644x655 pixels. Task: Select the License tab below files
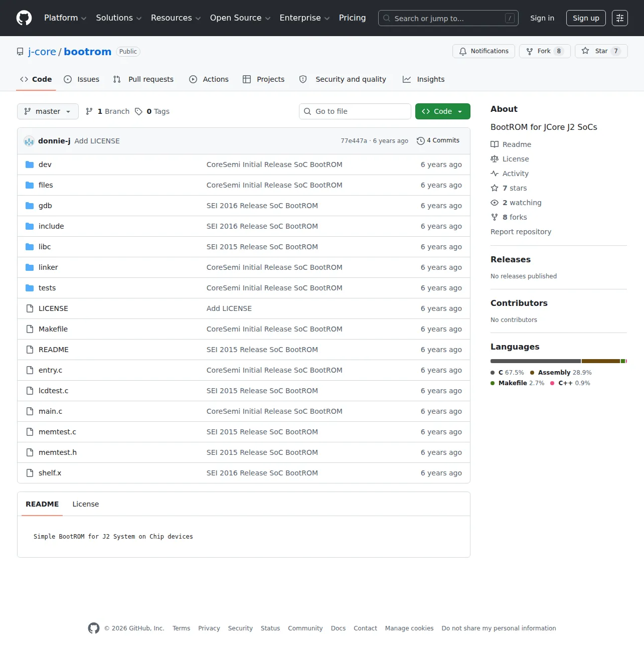86,504
